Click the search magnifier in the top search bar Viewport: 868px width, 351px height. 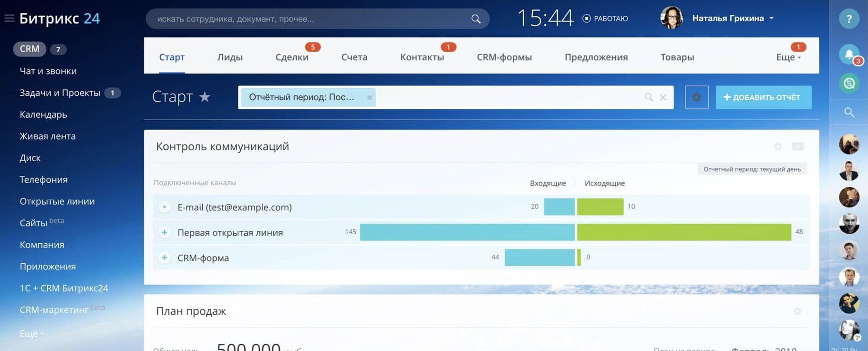475,19
